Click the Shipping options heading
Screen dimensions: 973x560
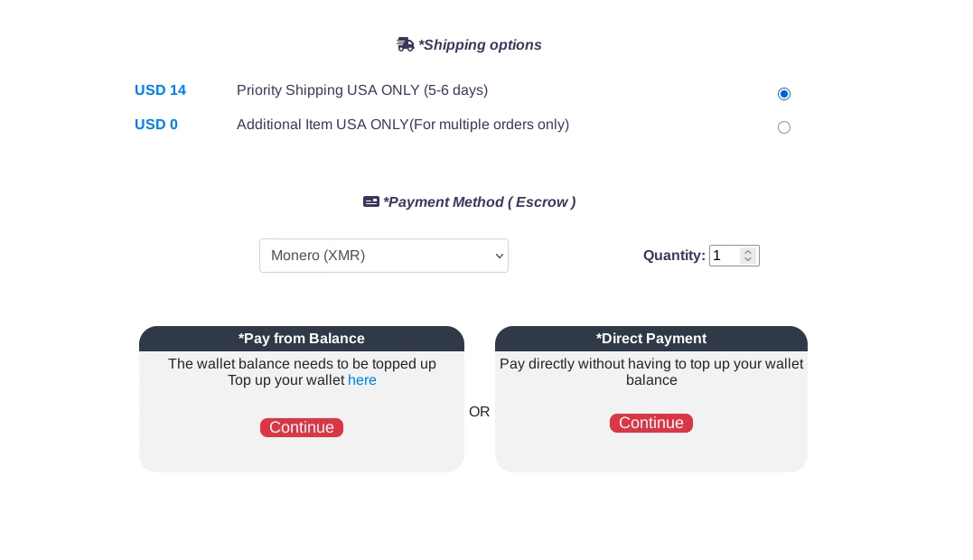tap(480, 45)
